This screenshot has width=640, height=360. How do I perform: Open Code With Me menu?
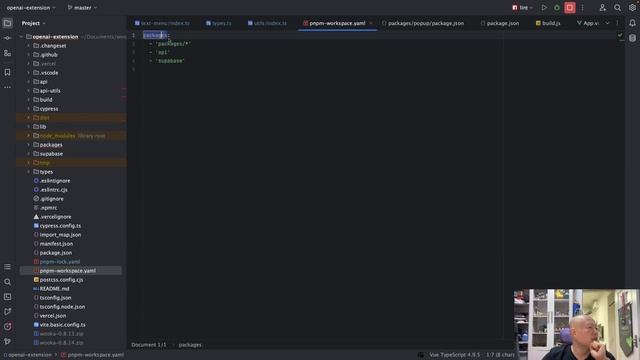tap(602, 7)
